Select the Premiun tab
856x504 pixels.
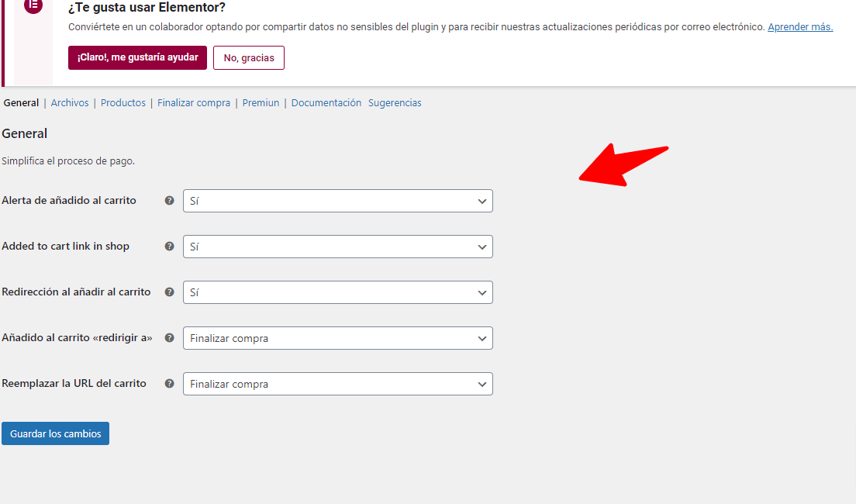pyautogui.click(x=261, y=102)
